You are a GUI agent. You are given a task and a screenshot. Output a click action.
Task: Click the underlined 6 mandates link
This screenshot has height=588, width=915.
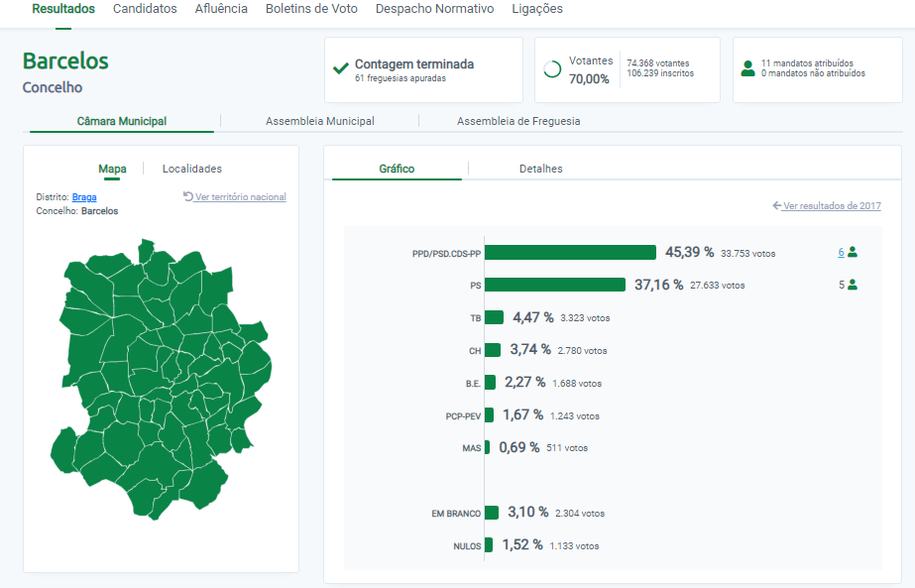pyautogui.click(x=841, y=252)
